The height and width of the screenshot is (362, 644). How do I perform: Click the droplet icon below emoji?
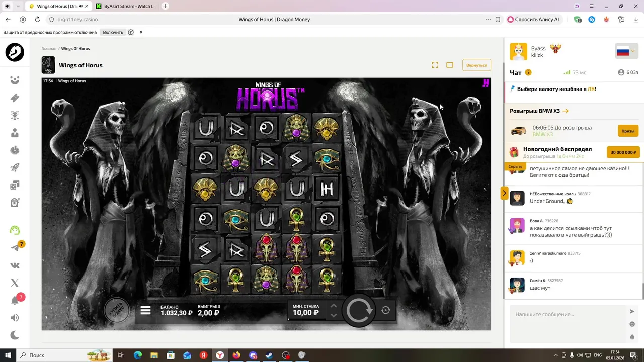tap(632, 337)
